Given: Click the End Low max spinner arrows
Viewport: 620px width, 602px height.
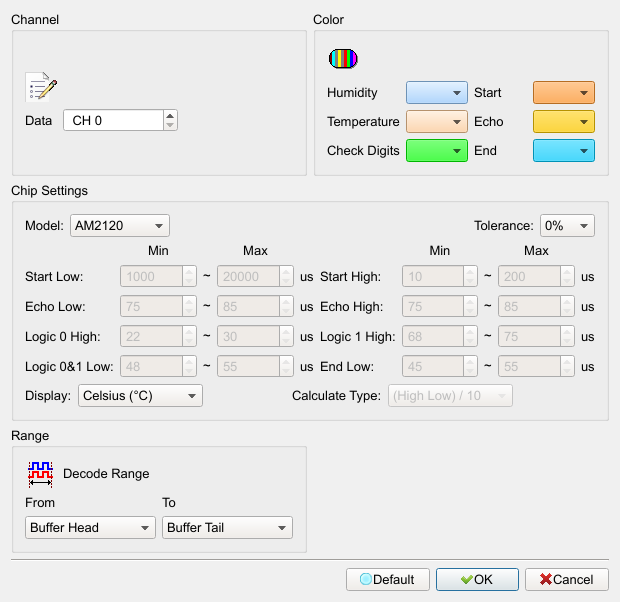Looking at the screenshot, I should point(567,366).
